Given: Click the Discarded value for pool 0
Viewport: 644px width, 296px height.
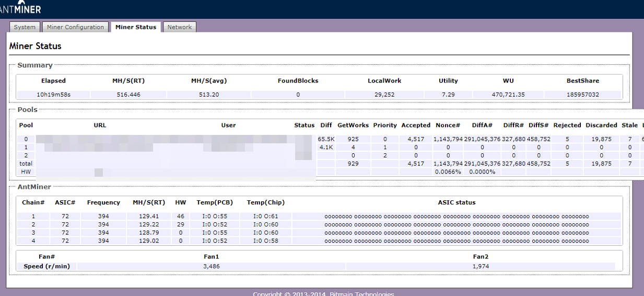Looking at the screenshot, I should tap(601, 140).
